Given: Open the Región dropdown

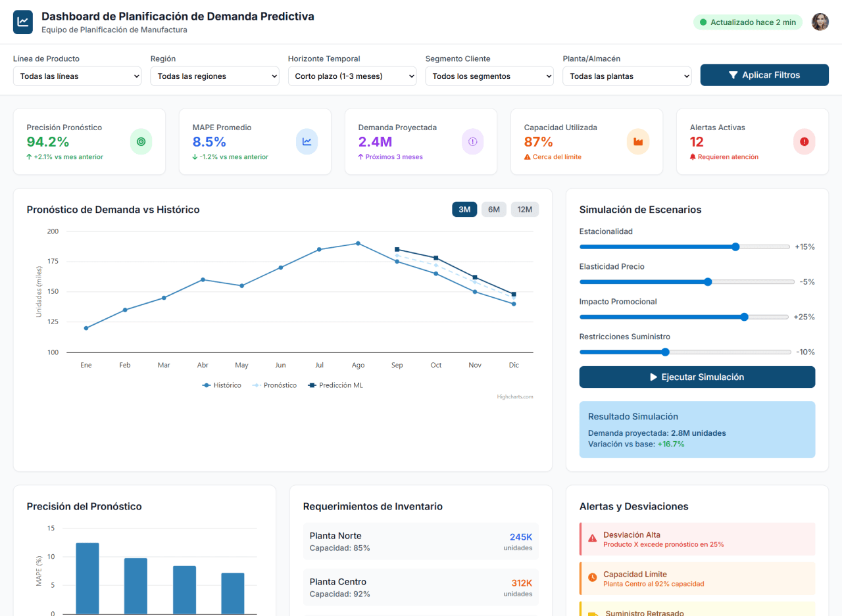Looking at the screenshot, I should (x=215, y=76).
